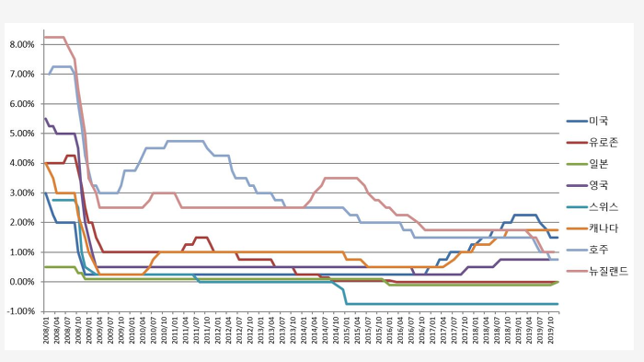This screenshot has width=644, height=362.
Task: Click the 2008/10 x-axis date label
Action: pyautogui.click(x=78, y=330)
